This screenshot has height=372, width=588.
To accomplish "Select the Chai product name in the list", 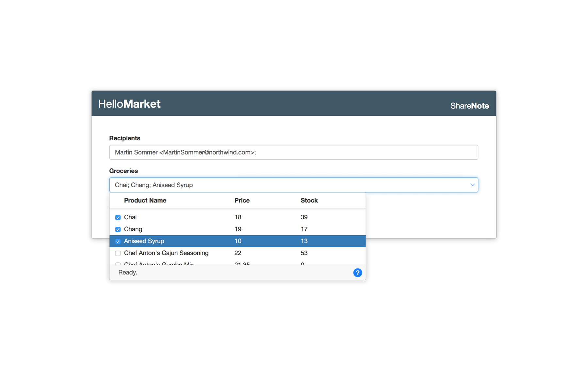I will 130,217.
